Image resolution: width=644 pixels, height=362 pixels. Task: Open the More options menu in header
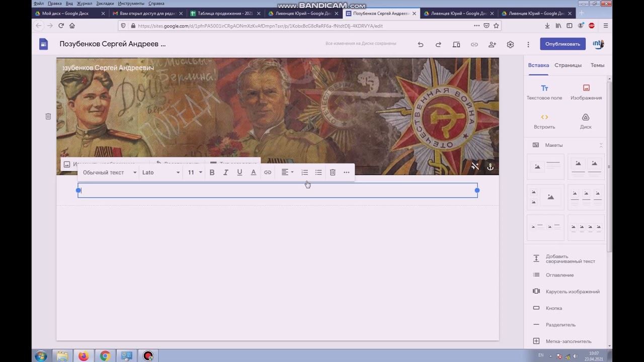528,45
